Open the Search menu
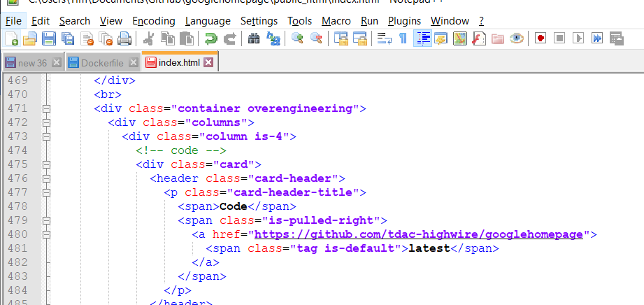This screenshot has width=644, height=305. (75, 20)
